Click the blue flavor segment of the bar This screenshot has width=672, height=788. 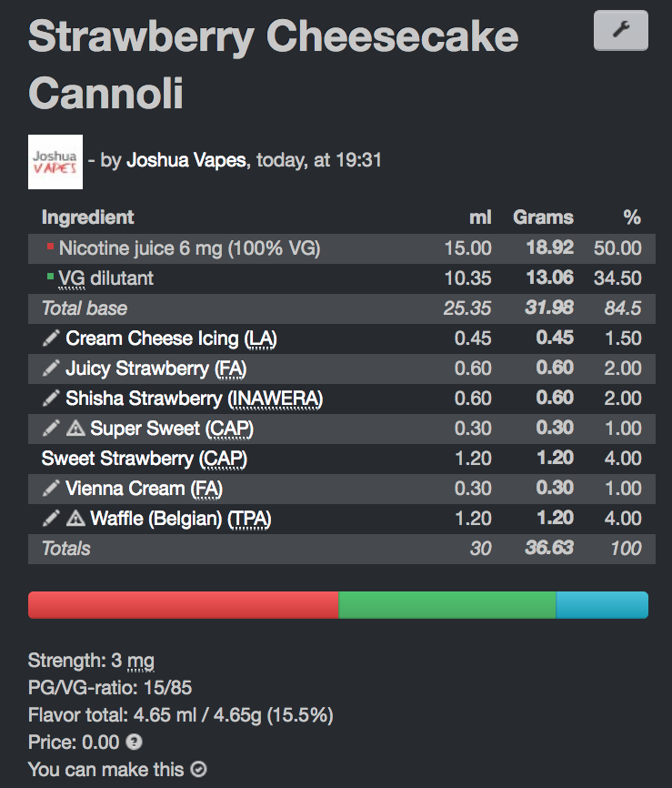[x=601, y=605]
